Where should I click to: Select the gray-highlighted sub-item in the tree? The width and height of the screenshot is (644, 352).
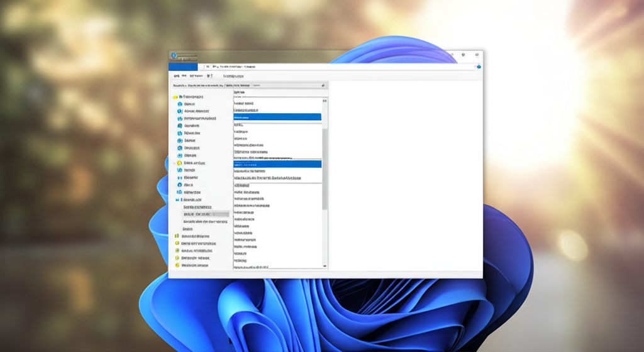[205, 214]
